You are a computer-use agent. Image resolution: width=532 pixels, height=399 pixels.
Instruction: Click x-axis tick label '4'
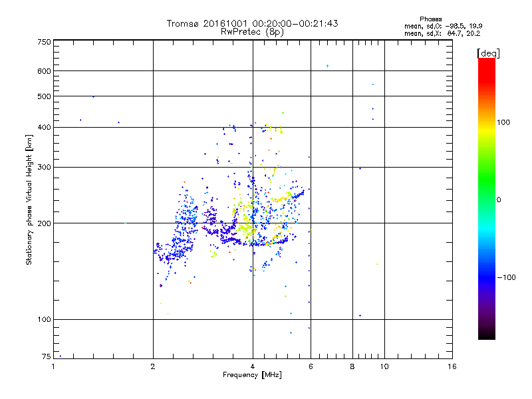tap(253, 366)
